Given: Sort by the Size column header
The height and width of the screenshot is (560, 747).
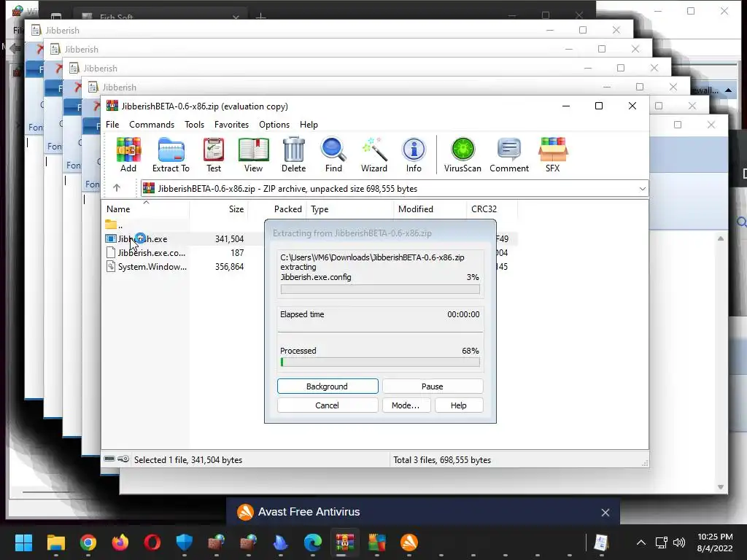Looking at the screenshot, I should 219,209.
